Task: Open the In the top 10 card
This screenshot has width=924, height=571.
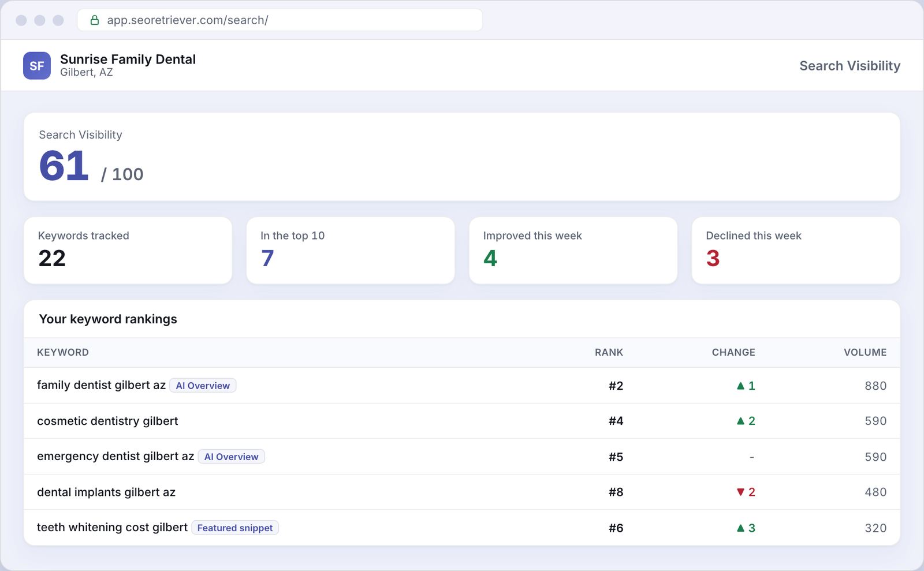Action: click(x=351, y=251)
